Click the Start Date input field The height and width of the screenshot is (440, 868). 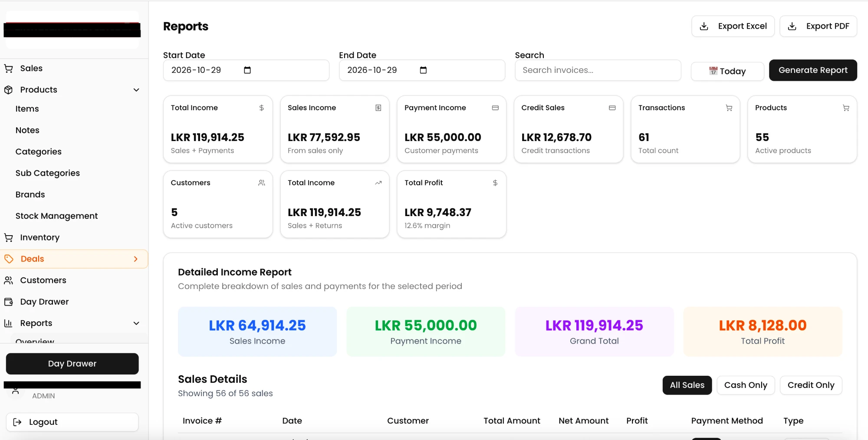tap(246, 70)
